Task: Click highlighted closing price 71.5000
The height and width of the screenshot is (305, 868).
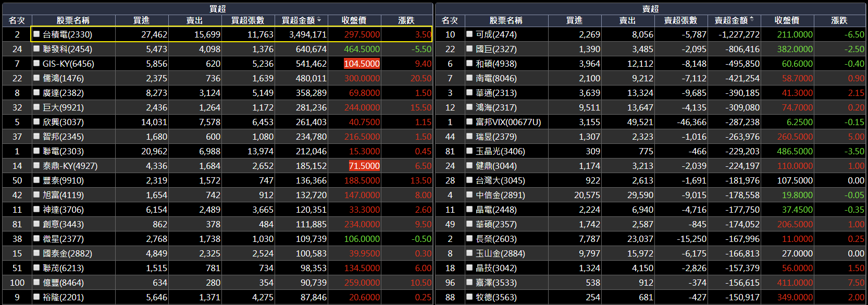Action: click(x=364, y=165)
